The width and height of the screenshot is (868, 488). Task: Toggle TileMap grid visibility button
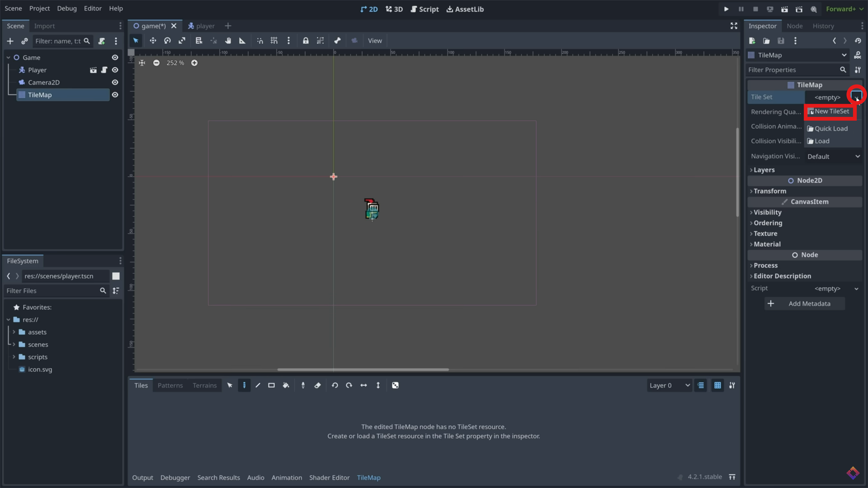click(717, 385)
